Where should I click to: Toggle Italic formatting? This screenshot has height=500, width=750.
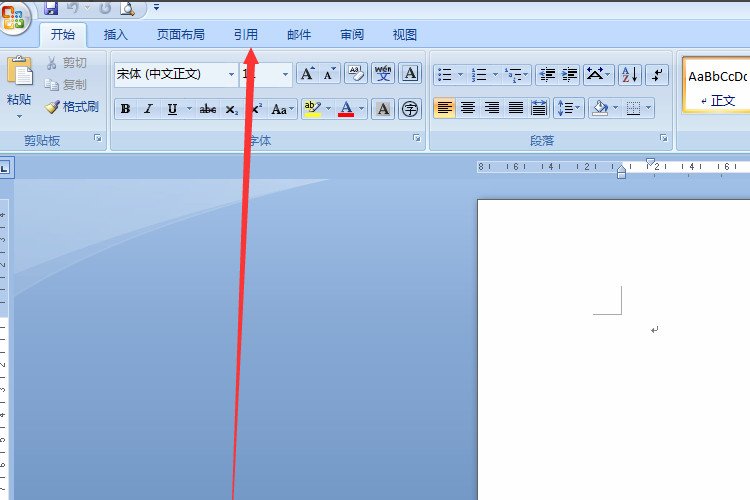[x=149, y=109]
